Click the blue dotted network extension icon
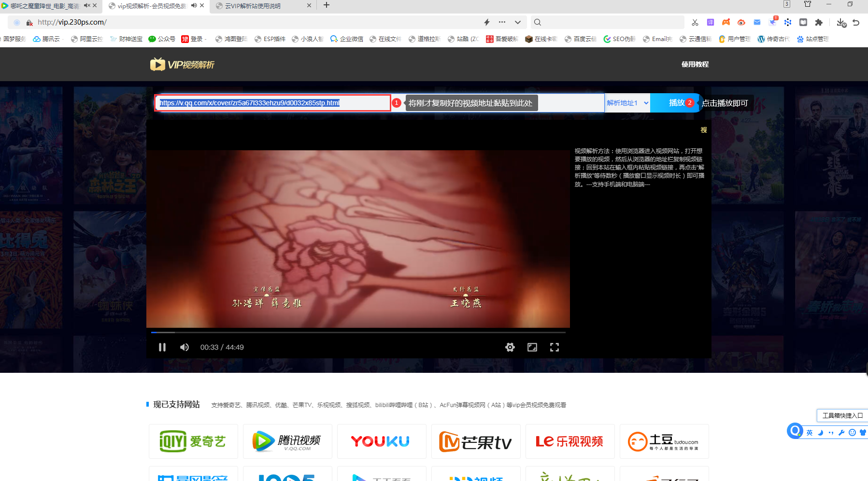This screenshot has width=868, height=481. click(788, 22)
